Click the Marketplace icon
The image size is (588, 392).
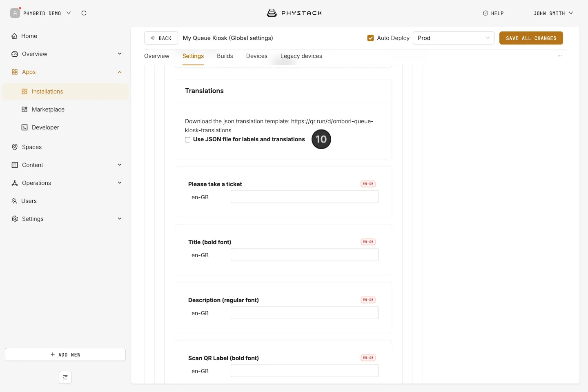click(x=24, y=109)
